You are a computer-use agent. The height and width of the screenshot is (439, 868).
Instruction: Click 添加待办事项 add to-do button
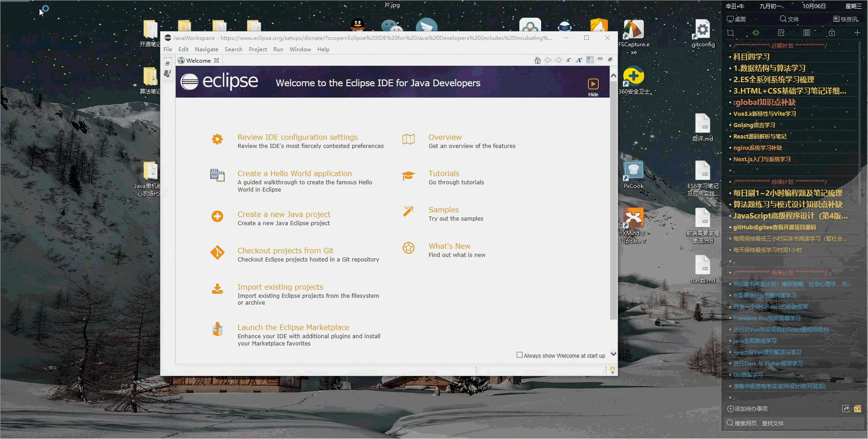click(747, 409)
